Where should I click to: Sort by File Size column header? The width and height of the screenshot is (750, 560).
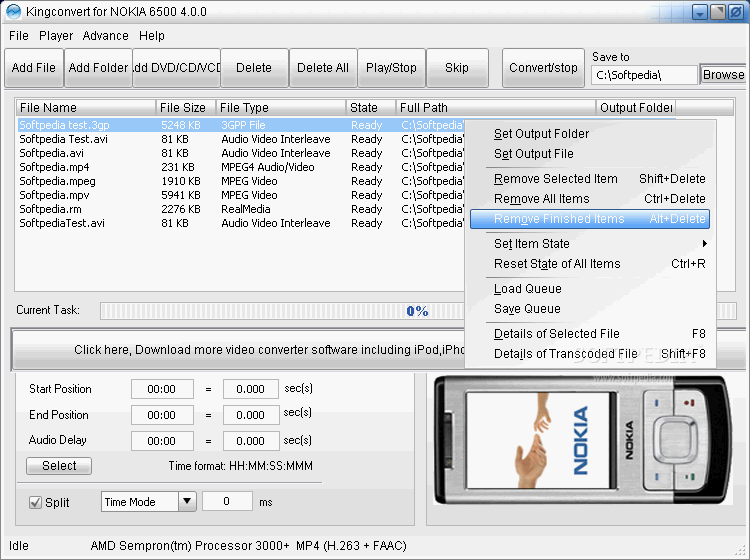[186, 108]
